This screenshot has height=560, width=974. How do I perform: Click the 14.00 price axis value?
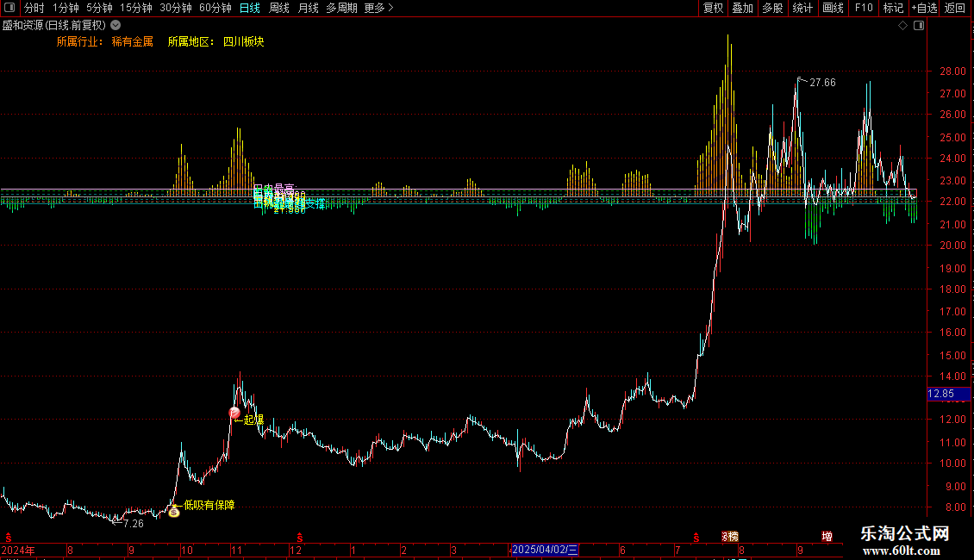pos(952,376)
